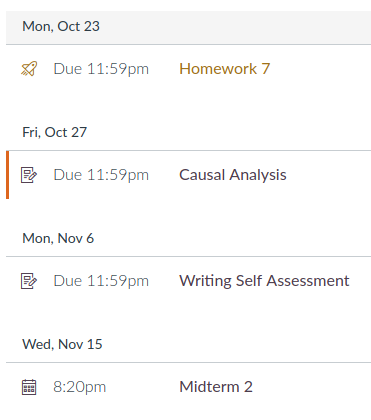The height and width of the screenshot is (420, 371).
Task: Click the Causal Analysis due time text
Action: click(x=101, y=175)
